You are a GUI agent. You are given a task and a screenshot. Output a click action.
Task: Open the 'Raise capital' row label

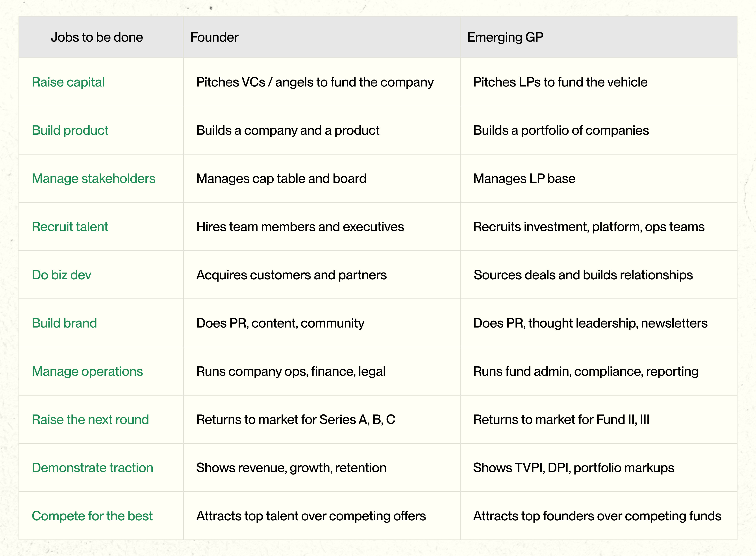(x=68, y=82)
